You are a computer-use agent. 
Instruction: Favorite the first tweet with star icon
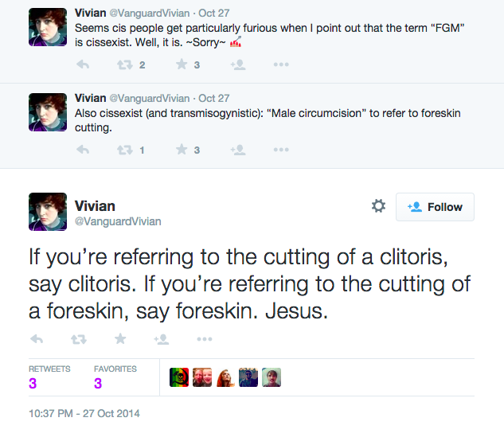point(182,64)
